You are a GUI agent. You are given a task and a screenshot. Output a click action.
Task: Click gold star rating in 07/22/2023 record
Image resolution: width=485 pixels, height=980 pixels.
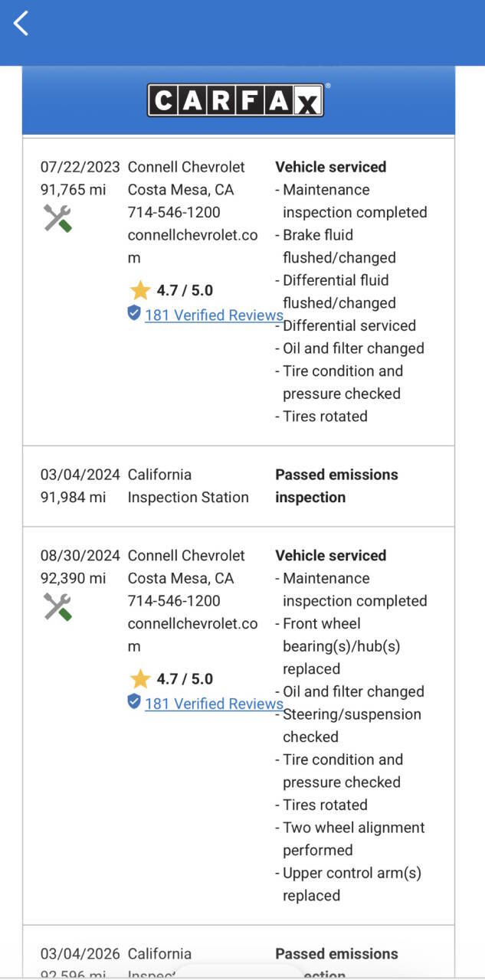[x=139, y=290]
